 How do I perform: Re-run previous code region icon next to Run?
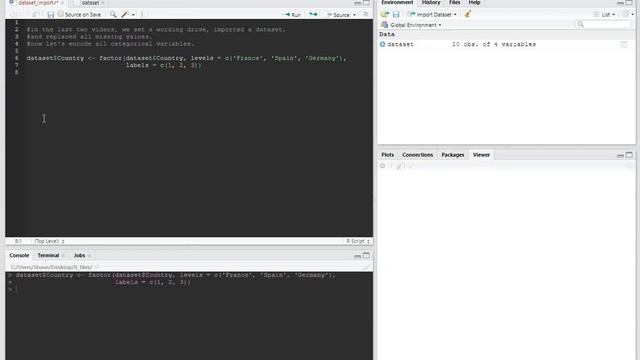[313, 14]
